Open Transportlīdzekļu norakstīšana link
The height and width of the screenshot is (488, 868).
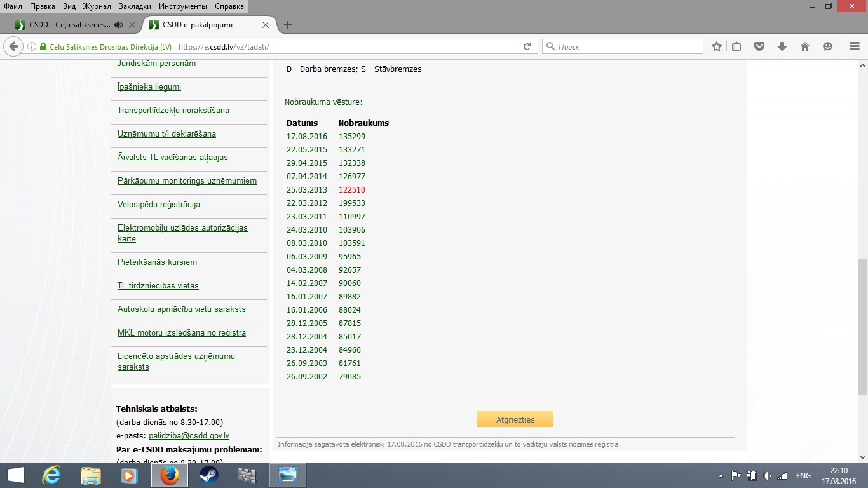tap(173, 111)
